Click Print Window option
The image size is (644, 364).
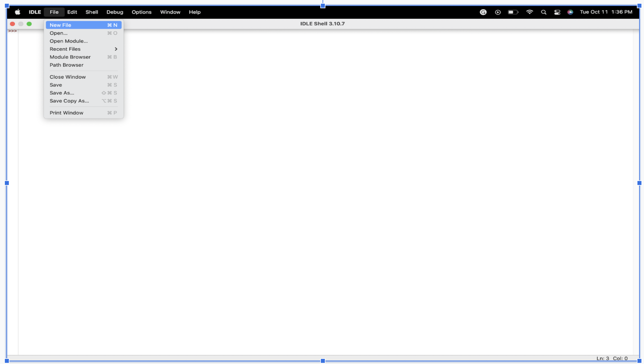click(x=66, y=112)
